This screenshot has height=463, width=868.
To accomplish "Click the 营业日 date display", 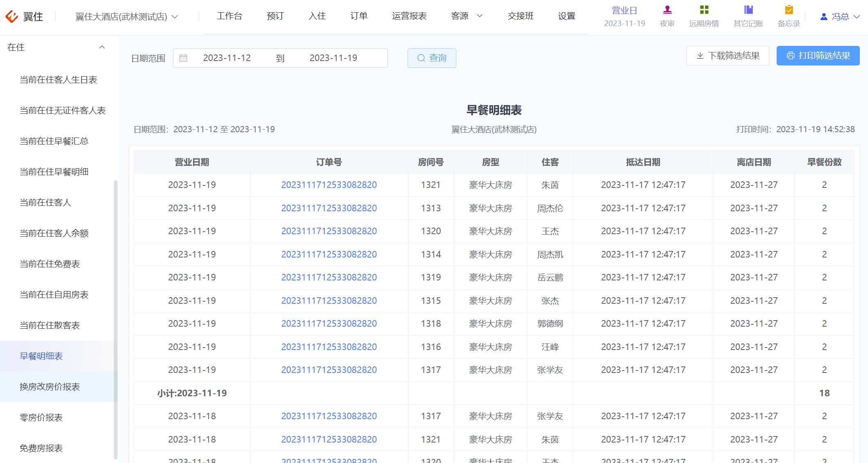I will (x=624, y=17).
